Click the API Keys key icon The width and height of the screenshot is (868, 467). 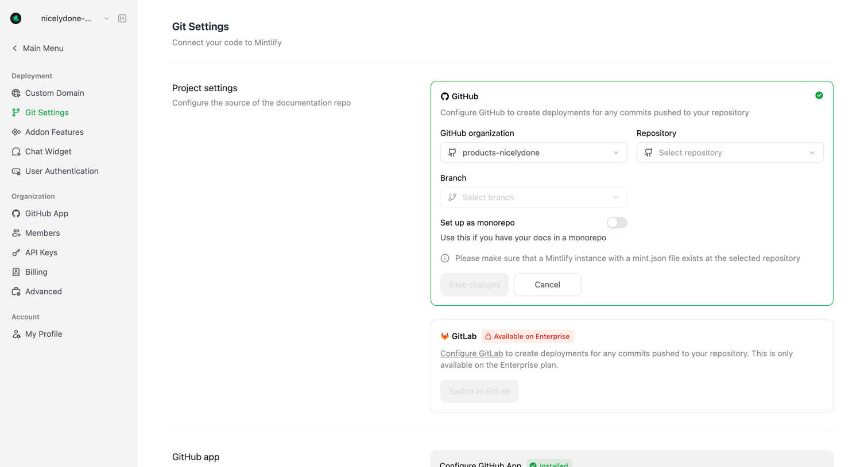click(16, 252)
